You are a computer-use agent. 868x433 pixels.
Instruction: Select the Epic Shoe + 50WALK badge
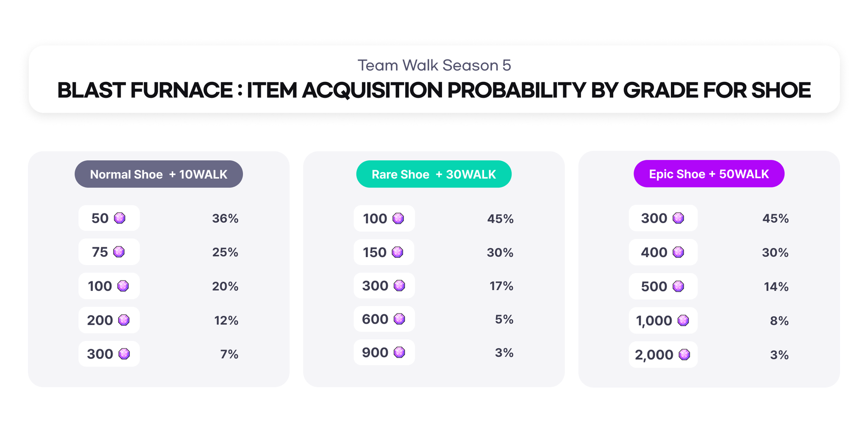[709, 173]
